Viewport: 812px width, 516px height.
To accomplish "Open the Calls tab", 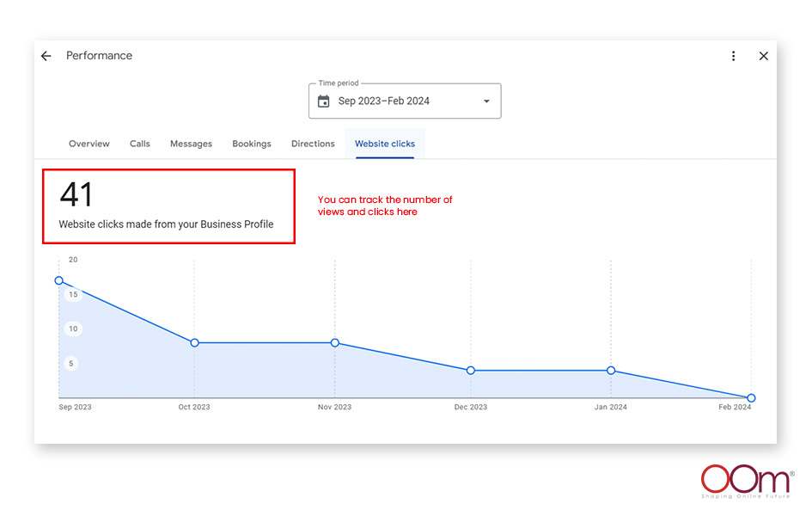I will click(x=140, y=144).
